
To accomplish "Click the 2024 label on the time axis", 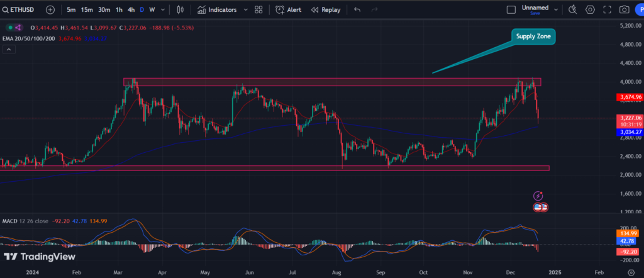I will click(31, 272).
